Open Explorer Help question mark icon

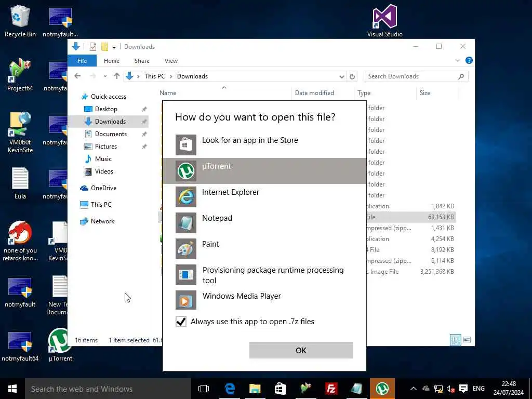(469, 60)
